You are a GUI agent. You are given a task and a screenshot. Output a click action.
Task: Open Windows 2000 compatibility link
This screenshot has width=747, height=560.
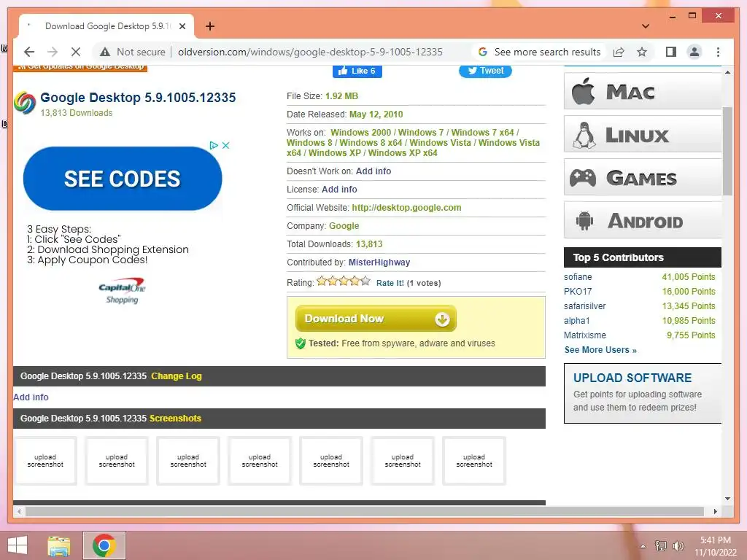[x=360, y=133]
